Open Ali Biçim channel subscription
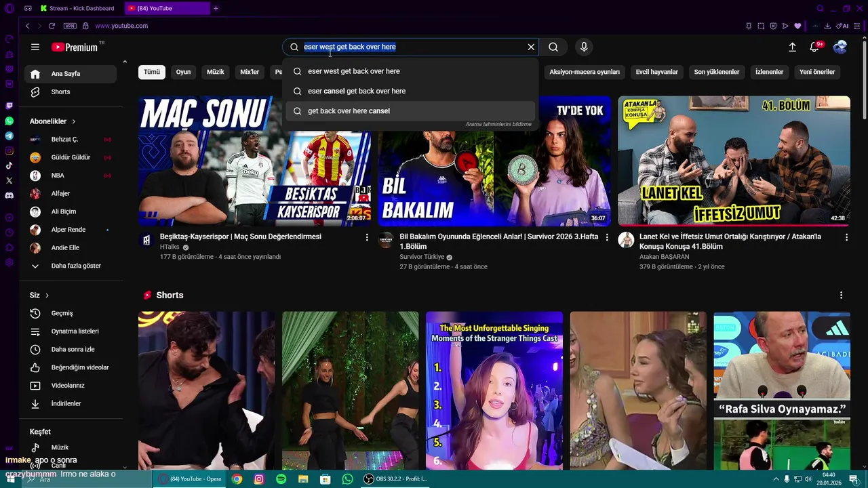This screenshot has width=868, height=488. click(71, 211)
